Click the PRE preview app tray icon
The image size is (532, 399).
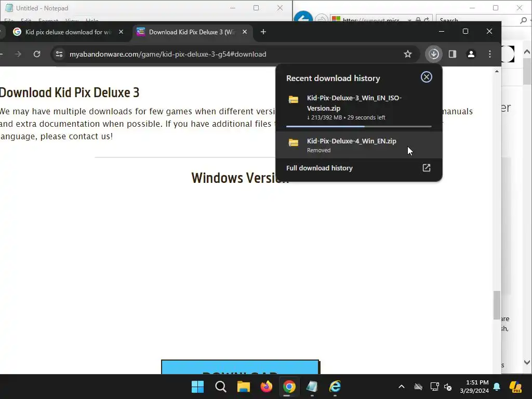click(515, 387)
